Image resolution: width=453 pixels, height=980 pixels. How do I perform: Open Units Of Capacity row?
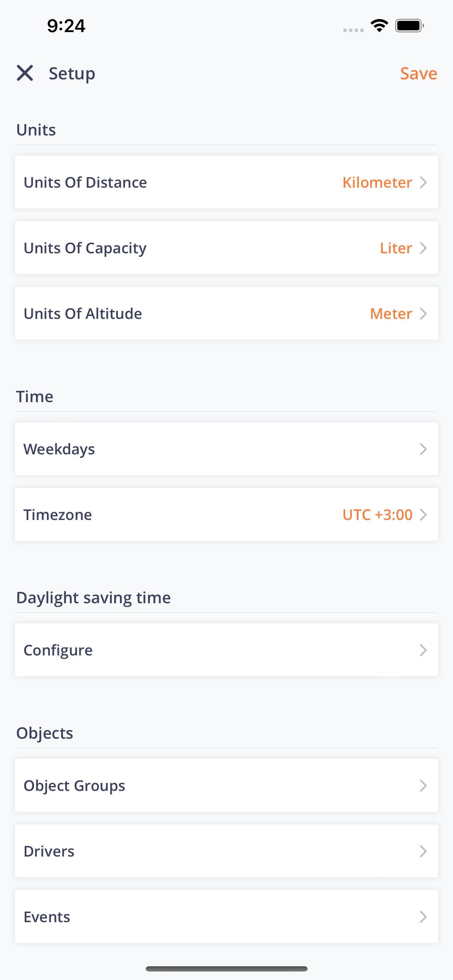point(226,248)
